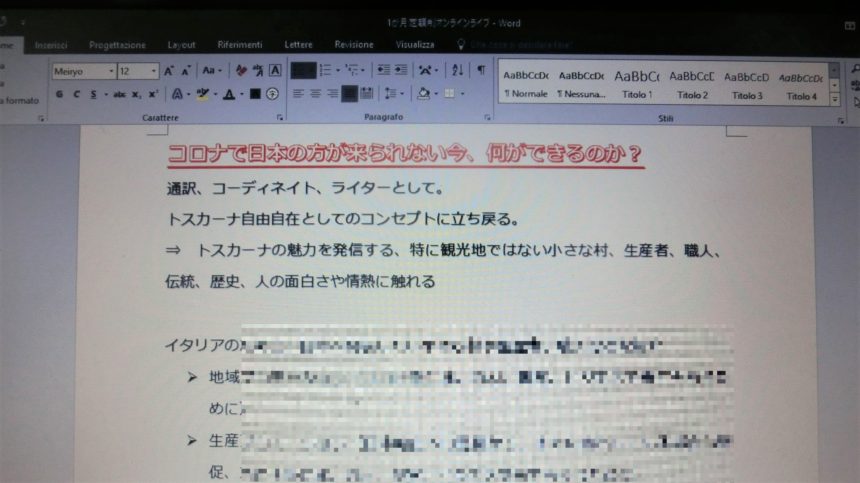This screenshot has width=860, height=483.
Task: Toggle italic (C) formatting
Action: point(75,94)
